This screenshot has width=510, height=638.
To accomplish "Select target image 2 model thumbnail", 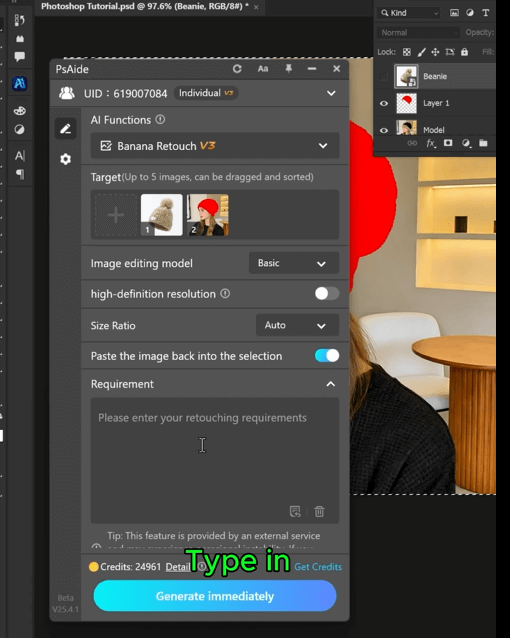I will coord(208,215).
